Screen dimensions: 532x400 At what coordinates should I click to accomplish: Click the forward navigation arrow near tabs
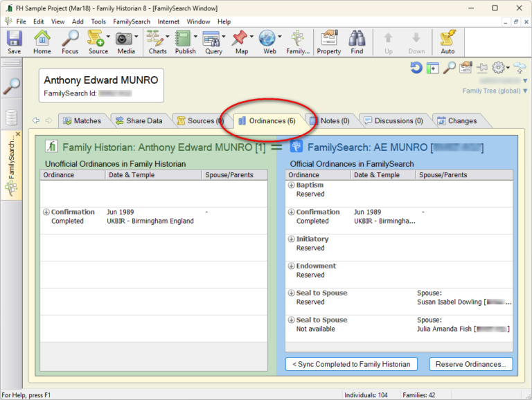click(49, 120)
